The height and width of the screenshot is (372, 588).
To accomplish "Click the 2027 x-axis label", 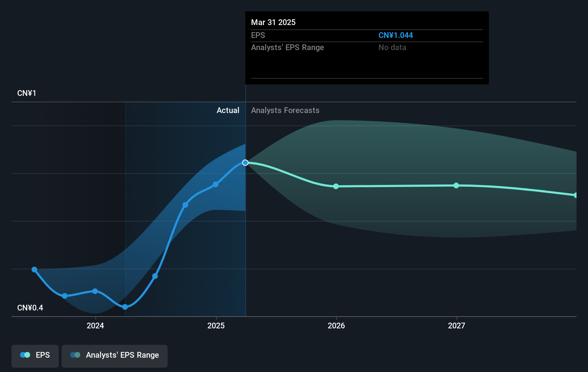I will [x=457, y=325].
